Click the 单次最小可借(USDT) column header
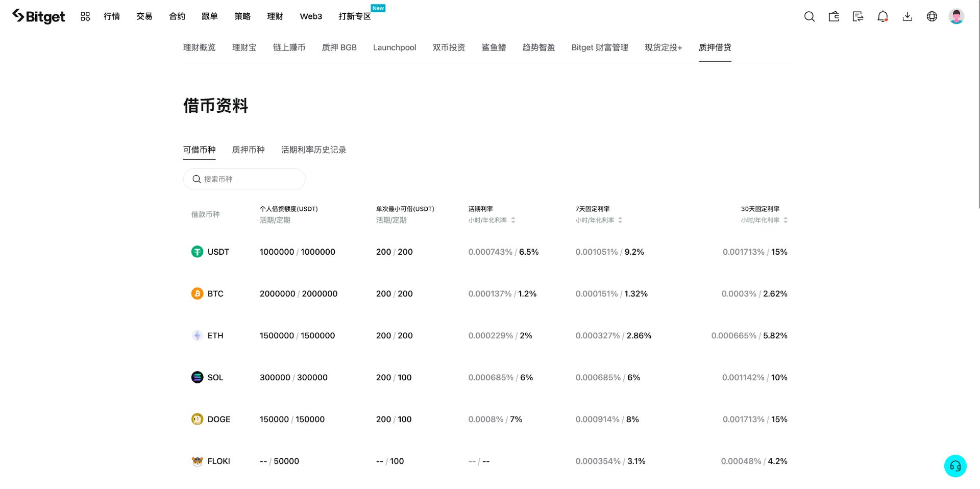 [405, 209]
